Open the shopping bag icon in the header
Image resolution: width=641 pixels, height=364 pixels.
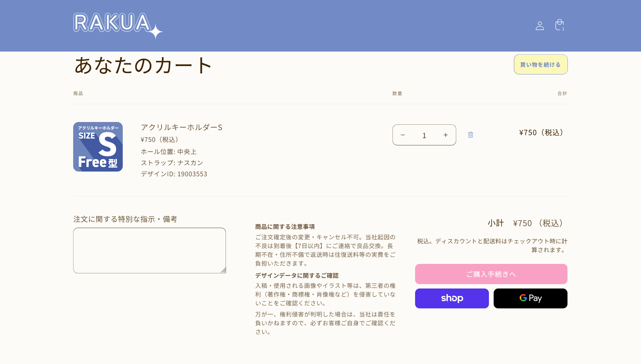pos(559,24)
